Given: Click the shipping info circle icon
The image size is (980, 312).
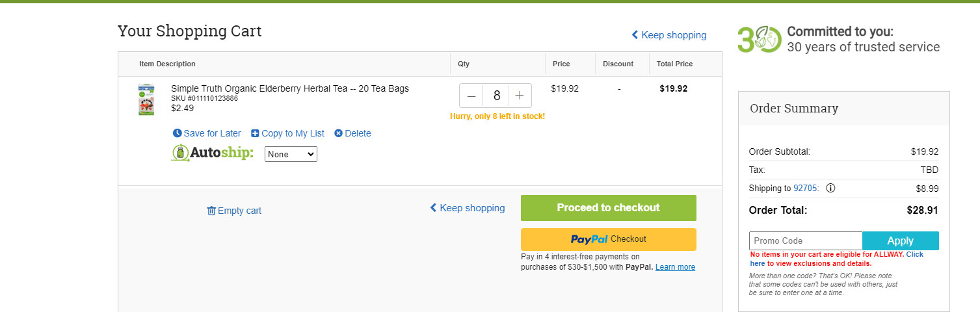Looking at the screenshot, I should [x=830, y=188].
